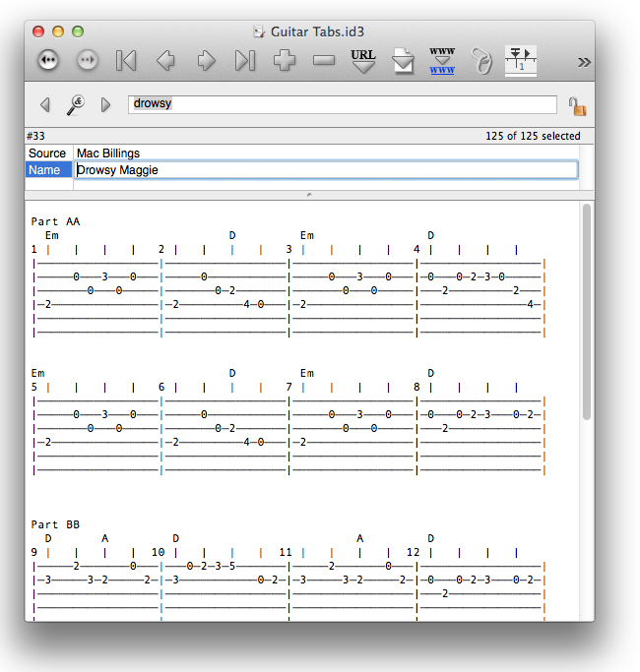Toggle the padlock lock icon
640x672 pixels.
click(577, 106)
